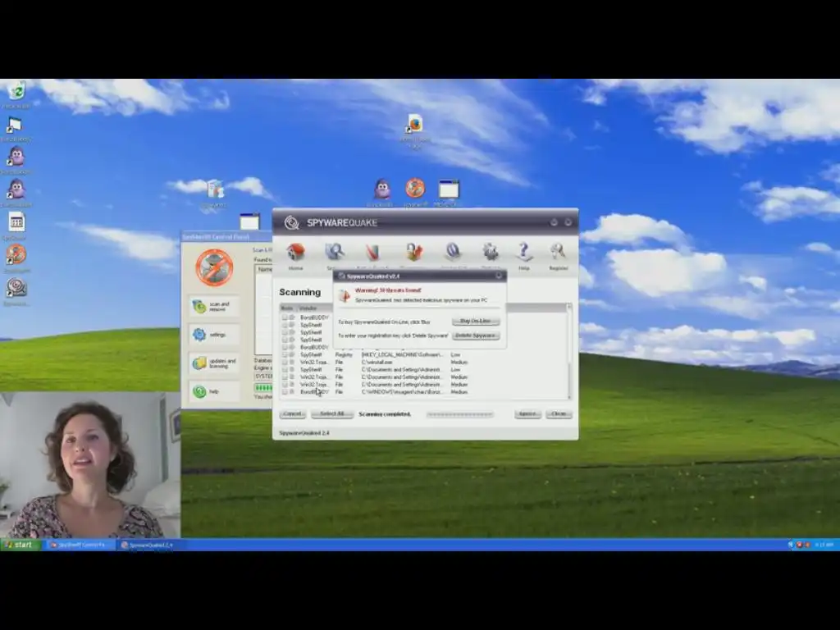Screen dimensions: 840x630
Task: Open the grid document icon on the desktop
Action: click(x=16, y=221)
